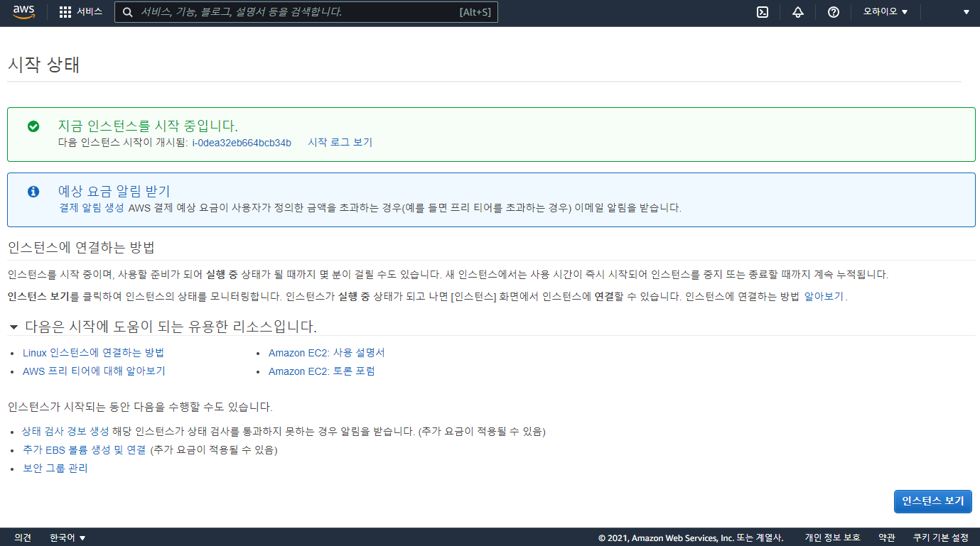The height and width of the screenshot is (546, 980).
Task: Click the 인스턴스에 연결하는 방법 heading
Action: pyautogui.click(x=81, y=248)
